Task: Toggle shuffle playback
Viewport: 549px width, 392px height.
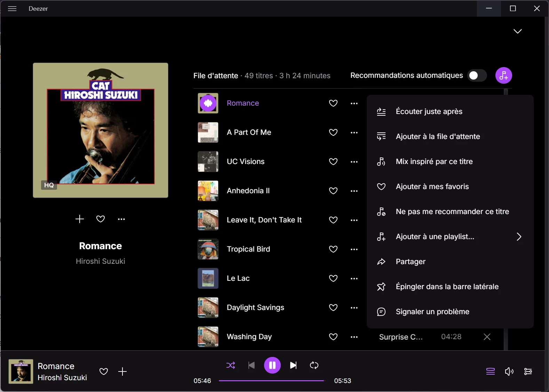Action: [231, 365]
